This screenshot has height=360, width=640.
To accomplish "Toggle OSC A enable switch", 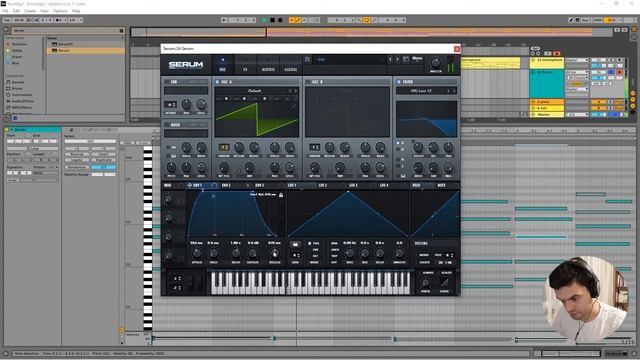I will click(217, 82).
